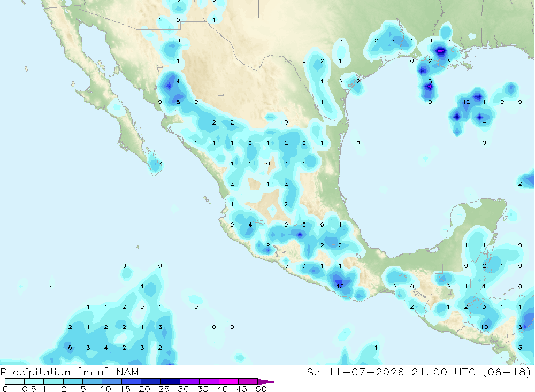Click the 'Precipitation [mm]' title text
The height and width of the screenshot is (392, 535).
click(x=55, y=372)
